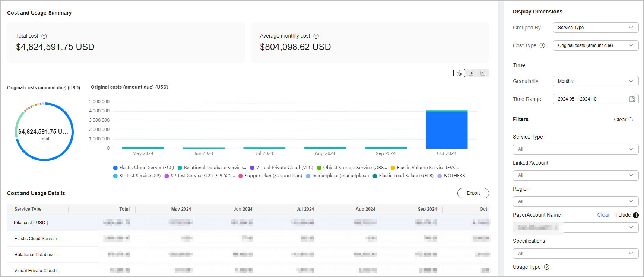Screen dimensions: 644x277
Task: Open the Time Range calendar picker icon
Action: (632, 99)
